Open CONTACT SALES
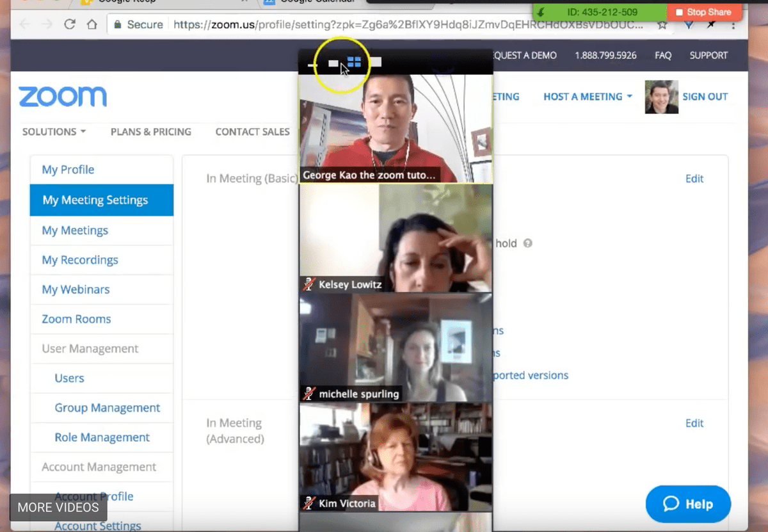This screenshot has height=532, width=768. click(252, 132)
